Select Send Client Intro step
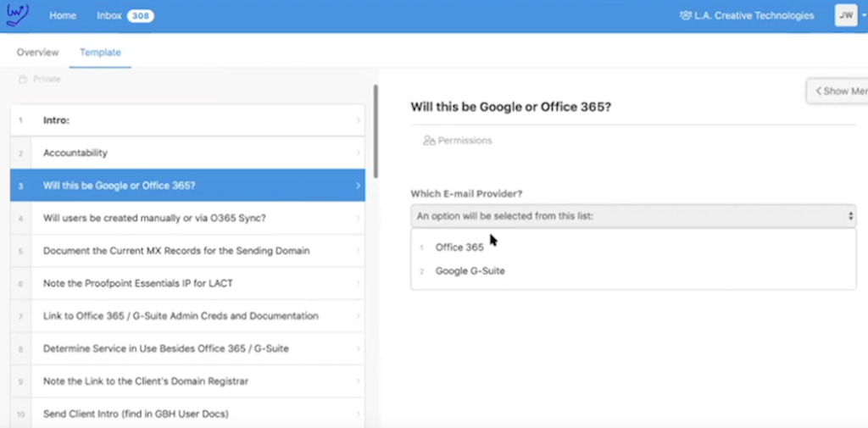 [187, 413]
